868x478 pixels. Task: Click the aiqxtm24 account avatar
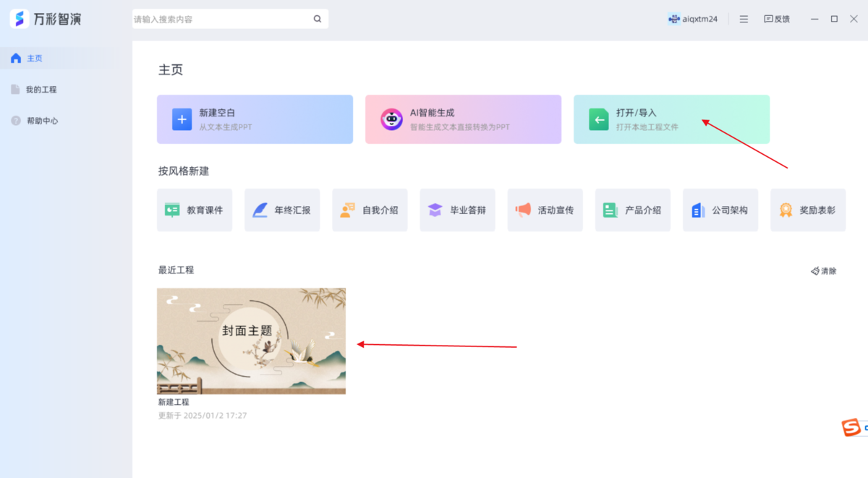tap(673, 19)
